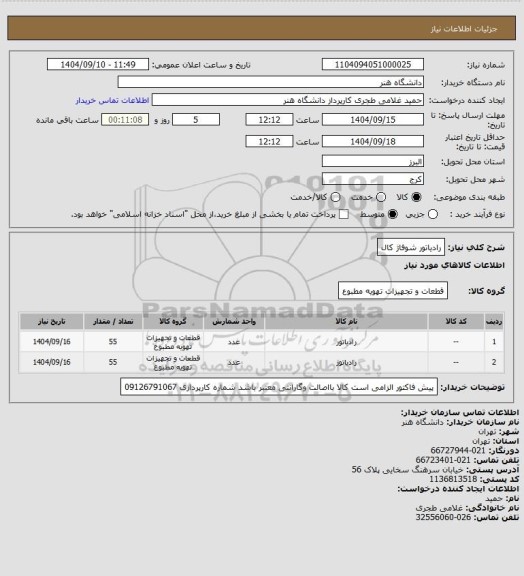Click the announcement date field 1404/09/10 - 11:49
The height and width of the screenshot is (576, 524).
[x=98, y=65]
